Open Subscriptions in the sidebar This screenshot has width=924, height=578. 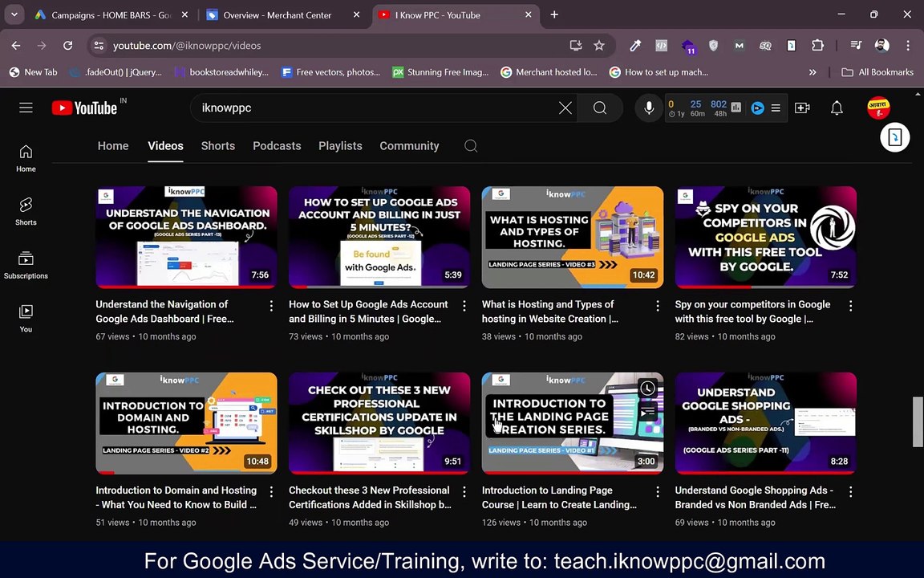click(x=26, y=266)
